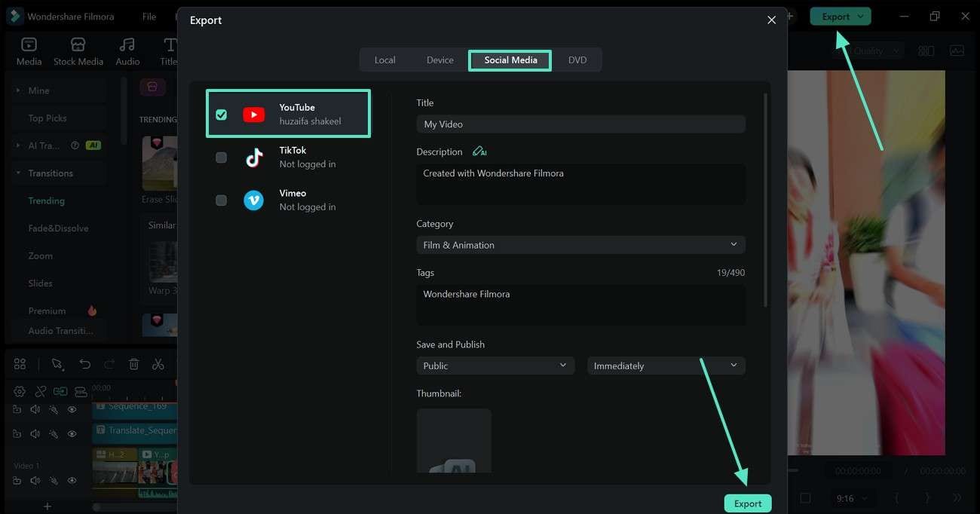This screenshot has height=514, width=980.
Task: Hide the Translate_Sequence track using the eye icon
Action: point(72,434)
